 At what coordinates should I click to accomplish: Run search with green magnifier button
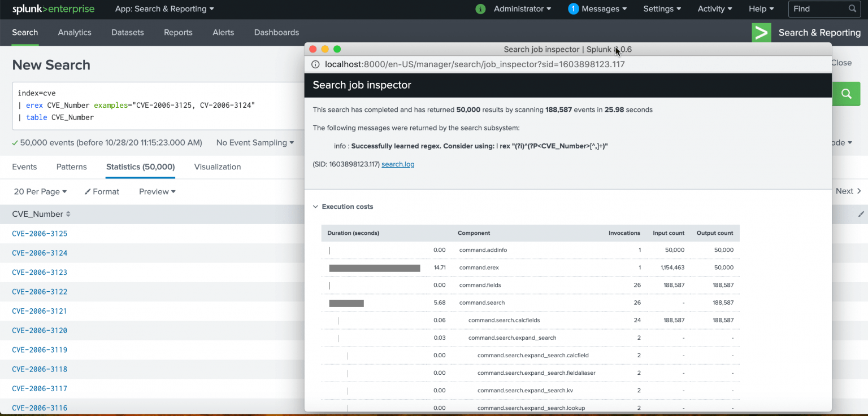847,94
